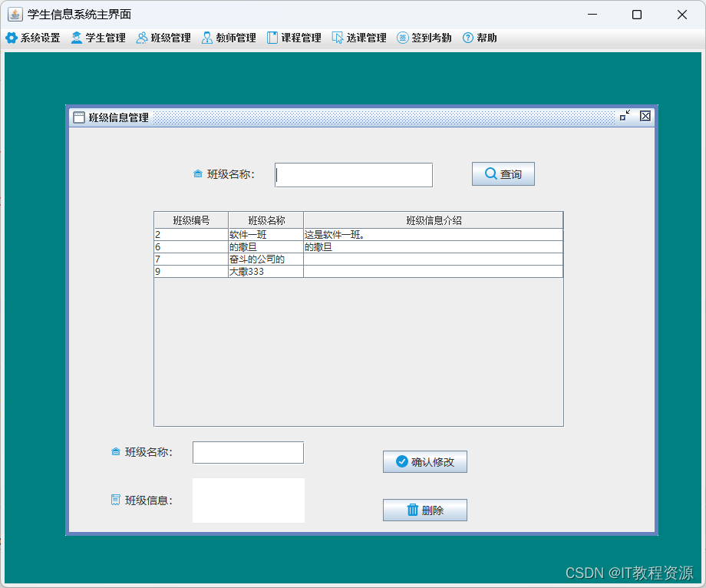Select class number 7 cell

click(191, 259)
